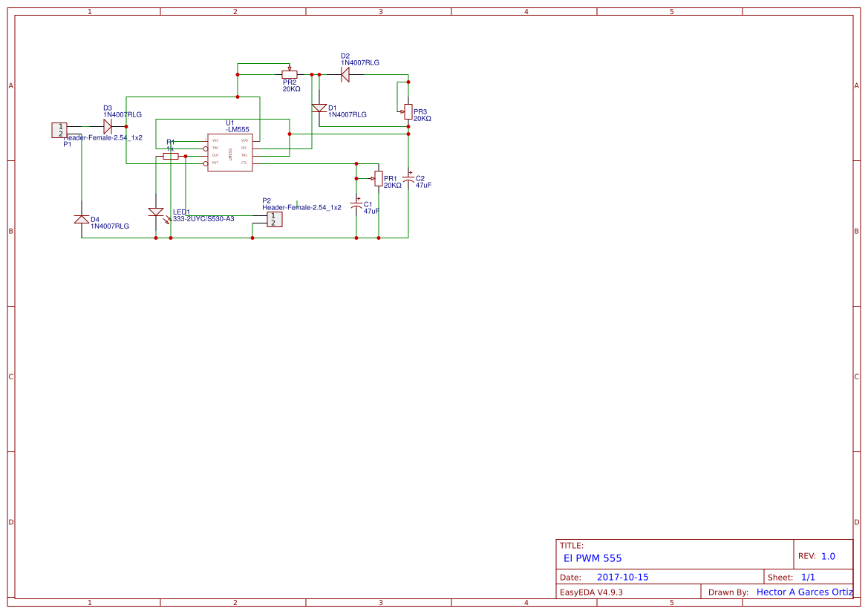This screenshot has width=868, height=614.
Task: Click the author name Hector A Garces Ortiz
Action: click(x=804, y=592)
